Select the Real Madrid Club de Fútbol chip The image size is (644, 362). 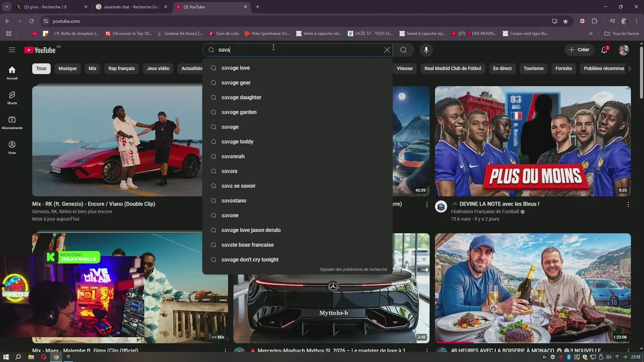coord(453,68)
